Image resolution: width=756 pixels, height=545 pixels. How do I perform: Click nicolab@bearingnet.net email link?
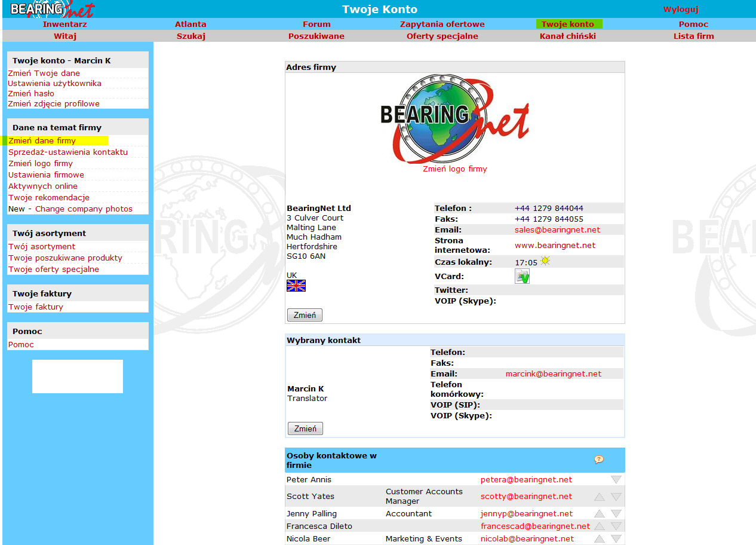(527, 539)
